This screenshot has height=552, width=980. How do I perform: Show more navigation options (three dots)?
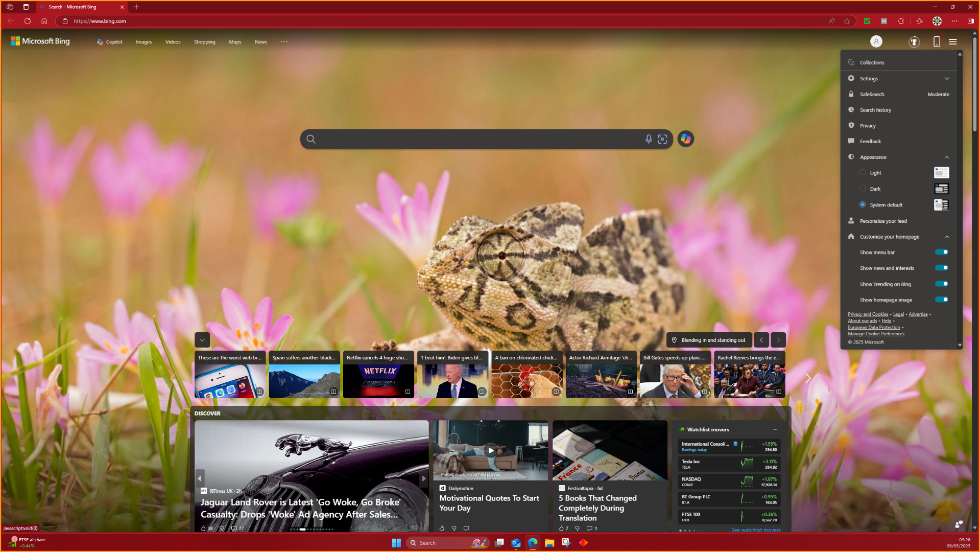coord(284,42)
